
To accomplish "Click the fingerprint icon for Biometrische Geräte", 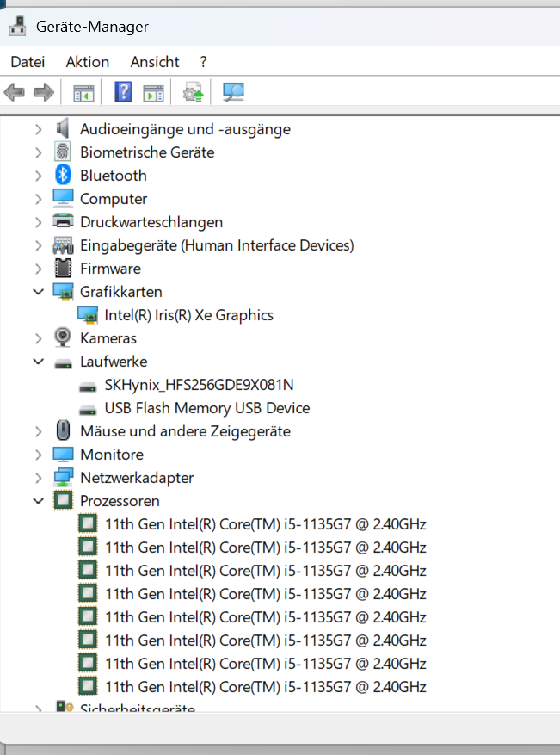I will 63,152.
